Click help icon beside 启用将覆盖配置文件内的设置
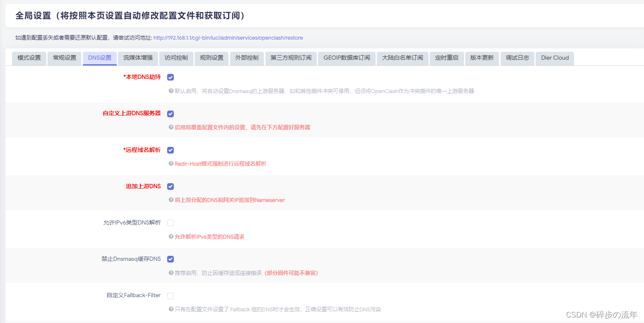The width and height of the screenshot is (644, 323). point(171,127)
